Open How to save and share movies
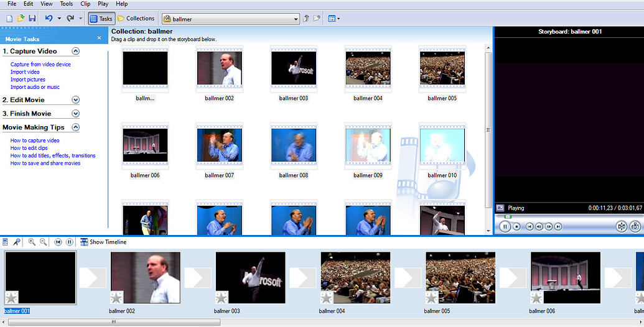 pos(45,163)
